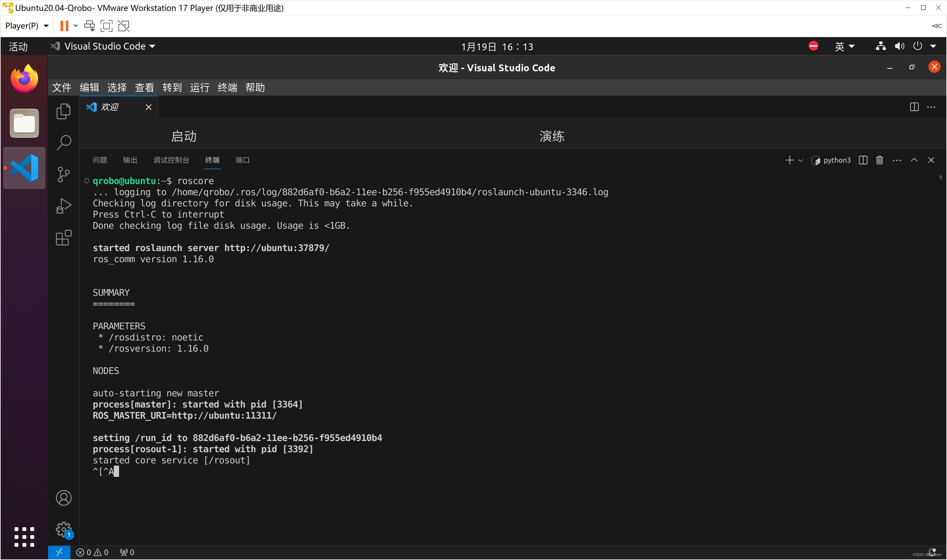Image resolution: width=947 pixels, height=560 pixels.
Task: Open terminal launch profile dropdown chevron
Action: (x=800, y=160)
